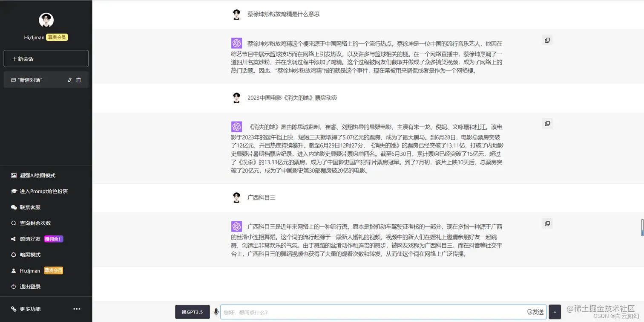Click the 赚佣金 commission badge
The width and height of the screenshot is (644, 322).
pyautogui.click(x=54, y=238)
